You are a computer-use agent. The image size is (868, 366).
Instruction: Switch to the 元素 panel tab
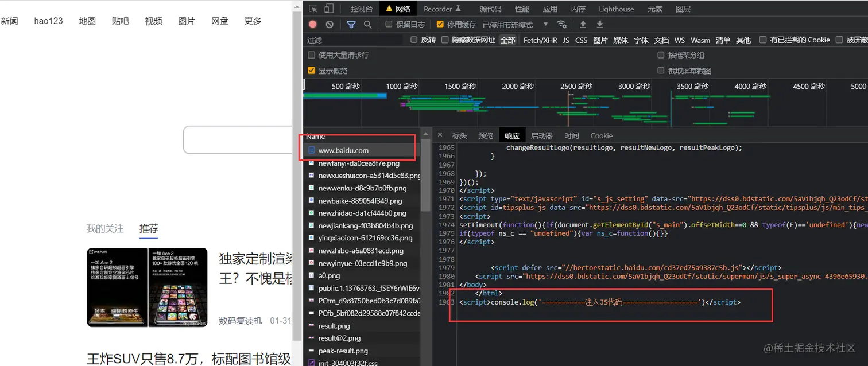pos(654,9)
